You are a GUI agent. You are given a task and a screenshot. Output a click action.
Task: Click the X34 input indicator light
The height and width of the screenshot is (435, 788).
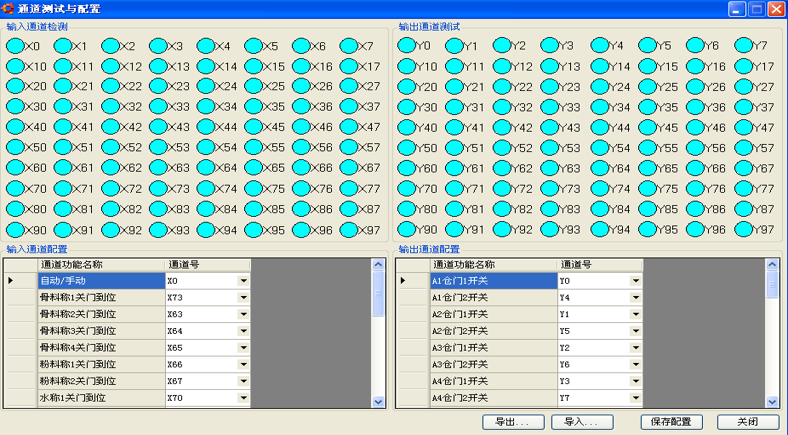click(206, 106)
